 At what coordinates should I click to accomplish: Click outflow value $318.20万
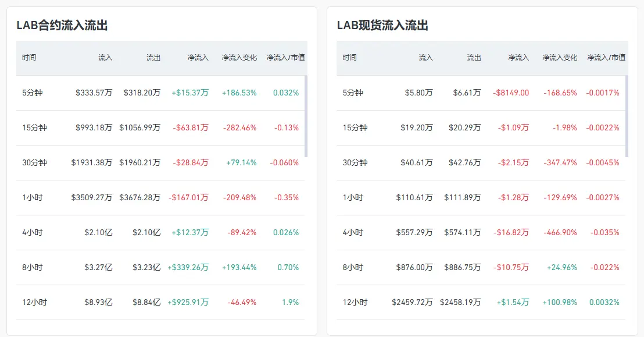[x=142, y=93]
